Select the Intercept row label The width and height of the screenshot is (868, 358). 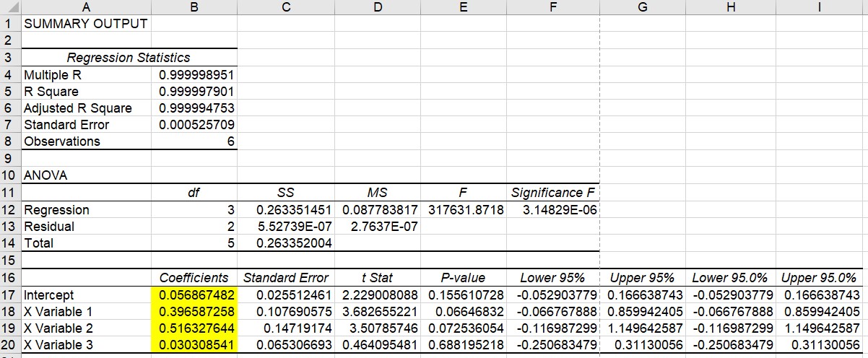coord(86,294)
